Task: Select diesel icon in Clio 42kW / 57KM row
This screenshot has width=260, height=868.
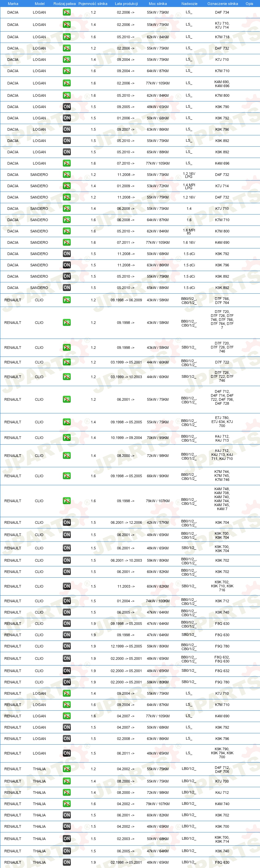Action: 67,522
